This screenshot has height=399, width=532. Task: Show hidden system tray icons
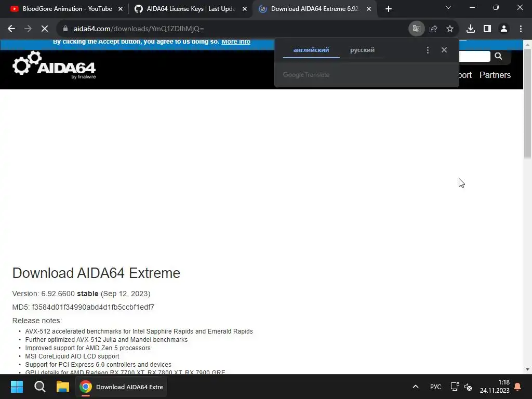[415, 387]
